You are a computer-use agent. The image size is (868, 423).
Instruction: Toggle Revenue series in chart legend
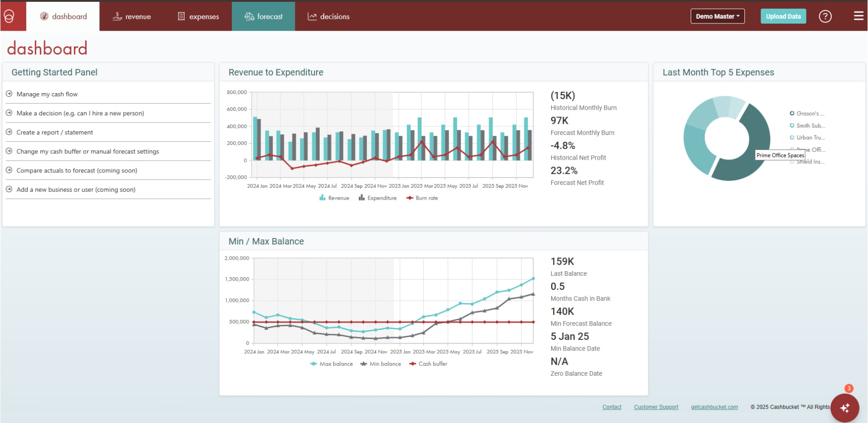click(x=334, y=198)
